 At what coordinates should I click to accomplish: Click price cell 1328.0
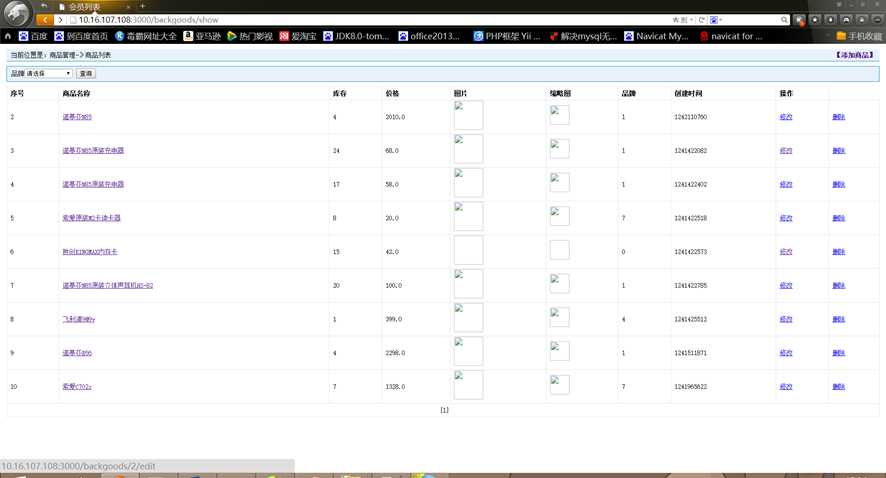click(395, 386)
